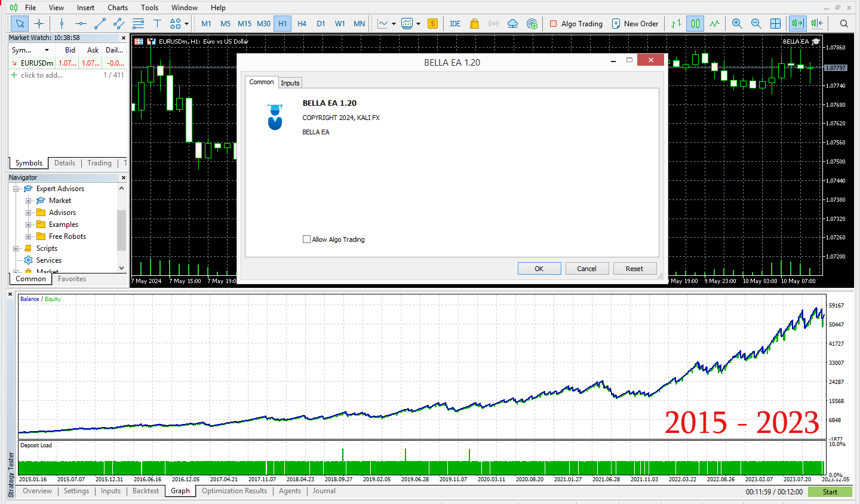Zoom in the chart
Image resolution: width=860 pixels, height=504 pixels.
click(737, 24)
